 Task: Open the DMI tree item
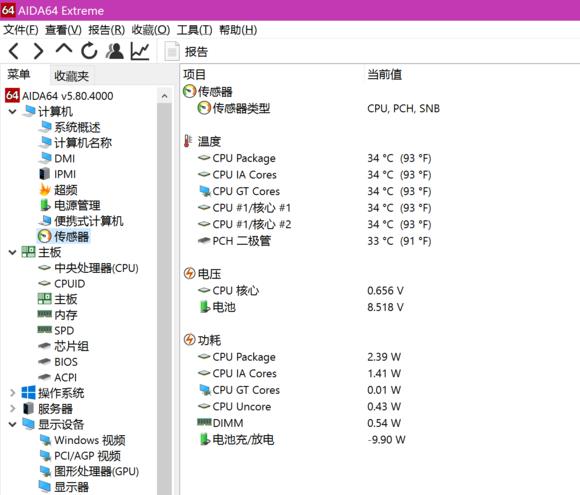pyautogui.click(x=64, y=159)
